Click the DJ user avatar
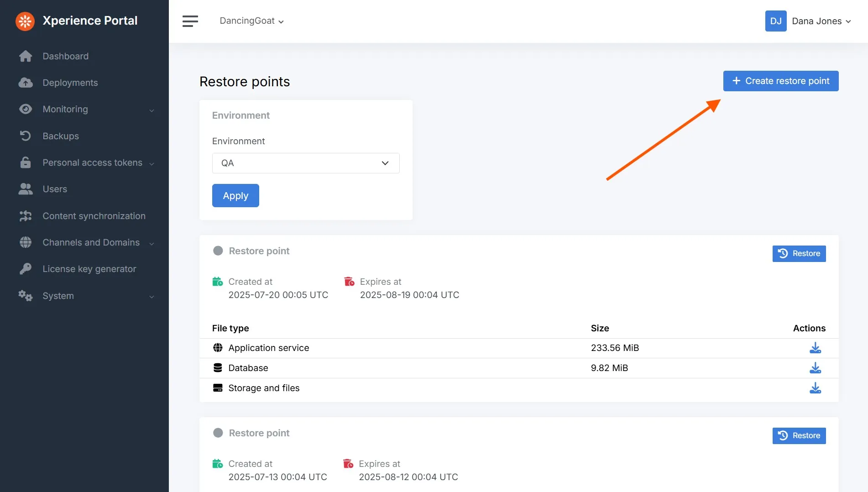The height and width of the screenshot is (492, 868). (x=776, y=21)
